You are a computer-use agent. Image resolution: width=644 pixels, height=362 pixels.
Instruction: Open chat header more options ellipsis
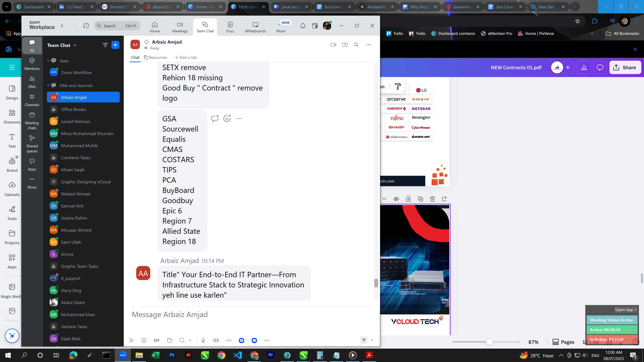[368, 45]
